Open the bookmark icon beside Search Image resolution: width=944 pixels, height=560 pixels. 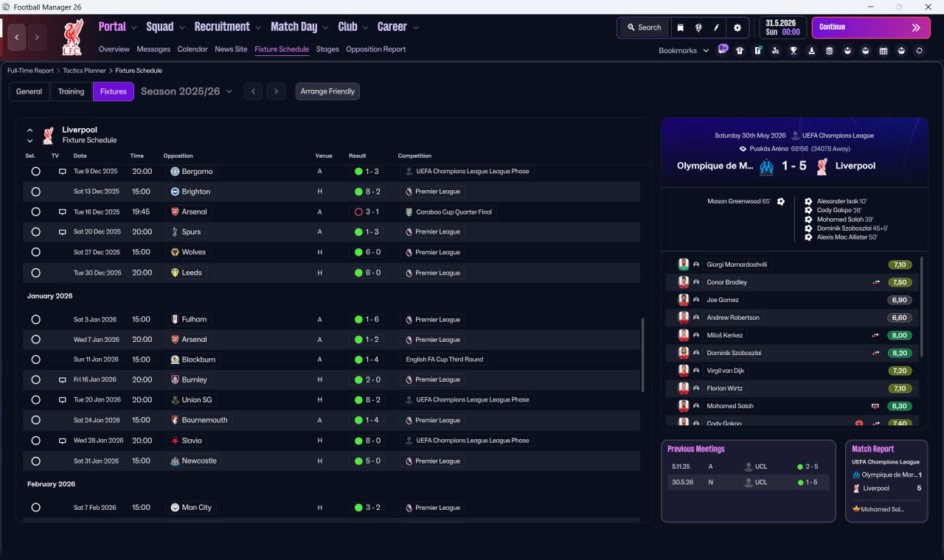click(681, 27)
